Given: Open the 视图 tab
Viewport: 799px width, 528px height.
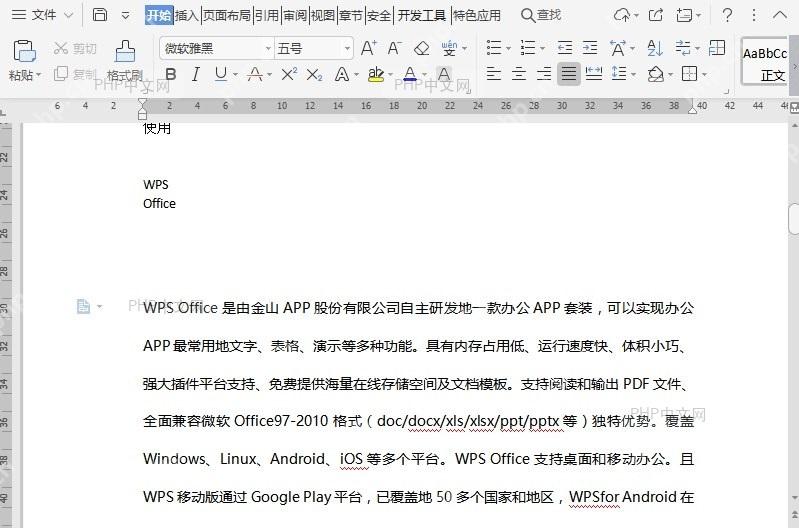Looking at the screenshot, I should pos(323,15).
